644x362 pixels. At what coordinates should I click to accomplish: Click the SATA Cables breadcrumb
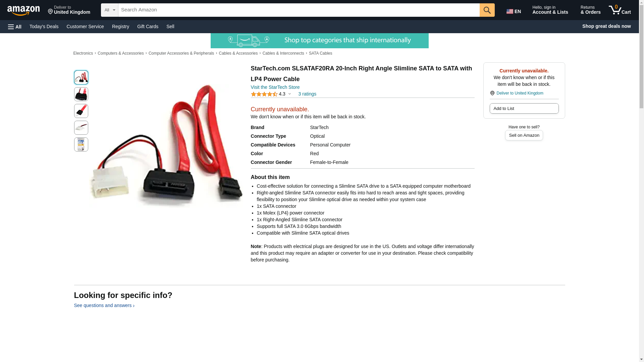click(x=320, y=53)
